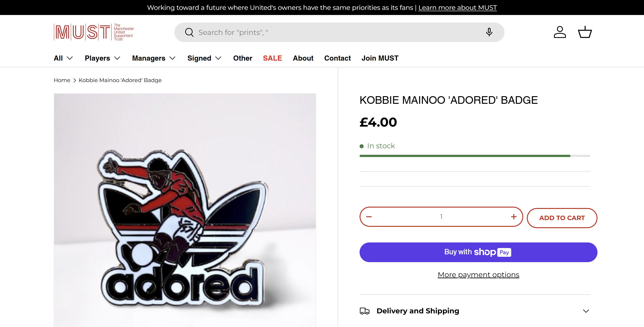Click the delivery truck icon
This screenshot has width=644, height=327.
pos(364,311)
